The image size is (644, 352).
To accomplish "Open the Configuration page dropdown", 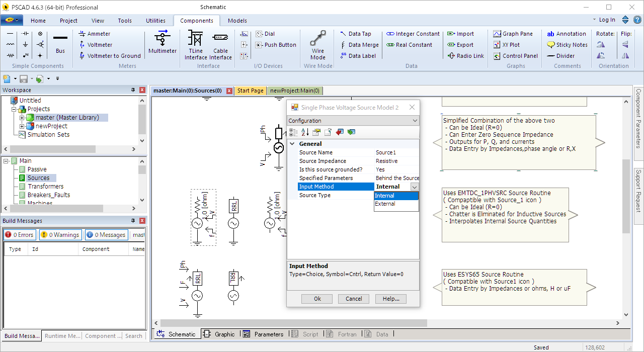I will 353,121.
